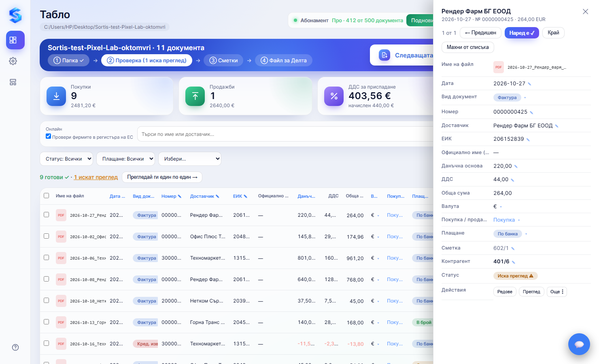599x364 pixels.
Task: Select the checkbox for the 2026-10-27_Рен row
Action: 47,215
